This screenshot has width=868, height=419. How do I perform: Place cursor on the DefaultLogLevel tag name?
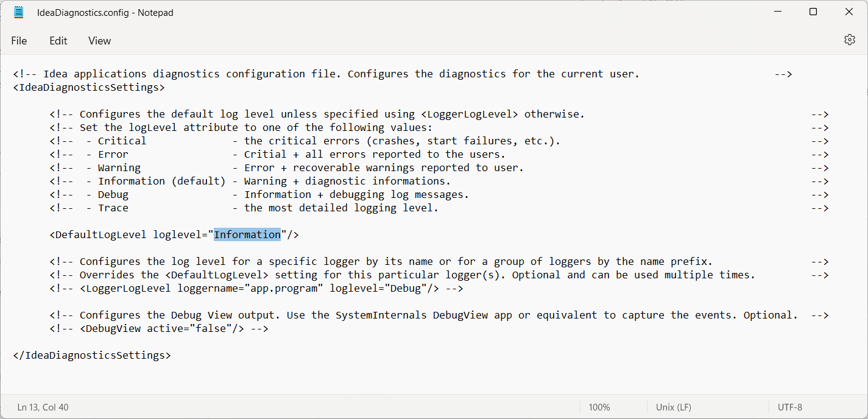(101, 234)
